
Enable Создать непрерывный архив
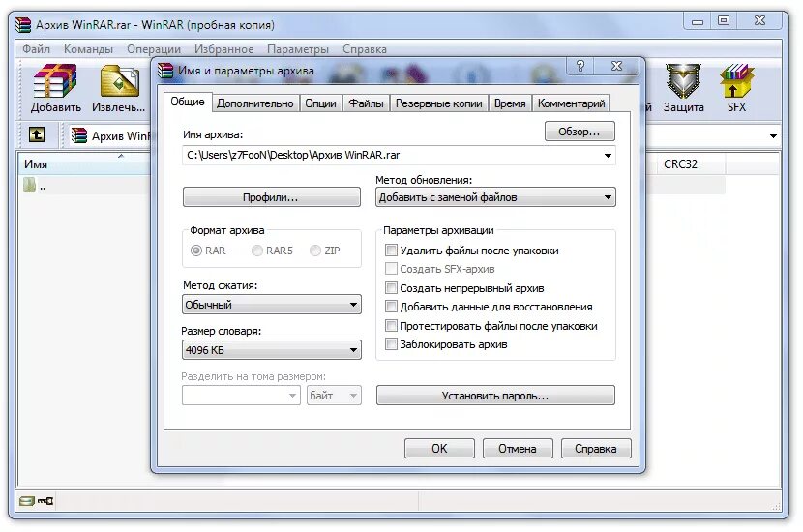[x=391, y=287]
